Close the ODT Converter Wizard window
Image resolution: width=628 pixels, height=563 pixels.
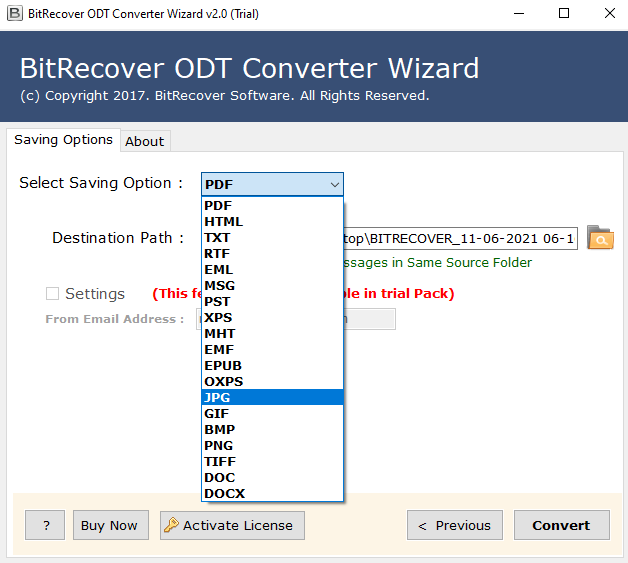click(x=610, y=14)
